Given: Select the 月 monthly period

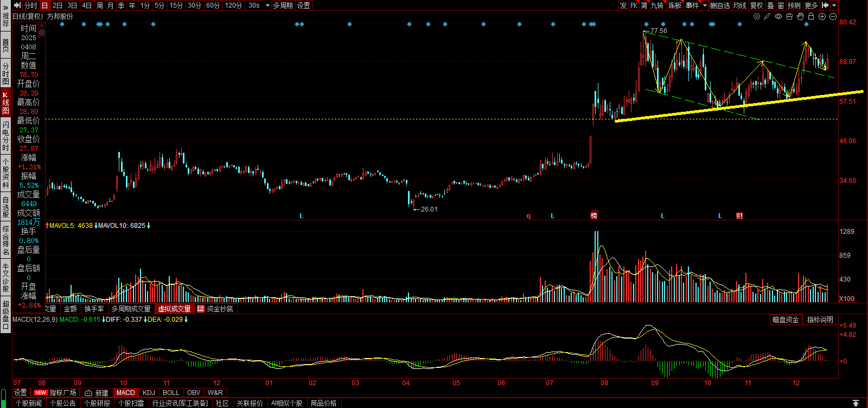Looking at the screenshot, I should pyautogui.click(x=111, y=5).
